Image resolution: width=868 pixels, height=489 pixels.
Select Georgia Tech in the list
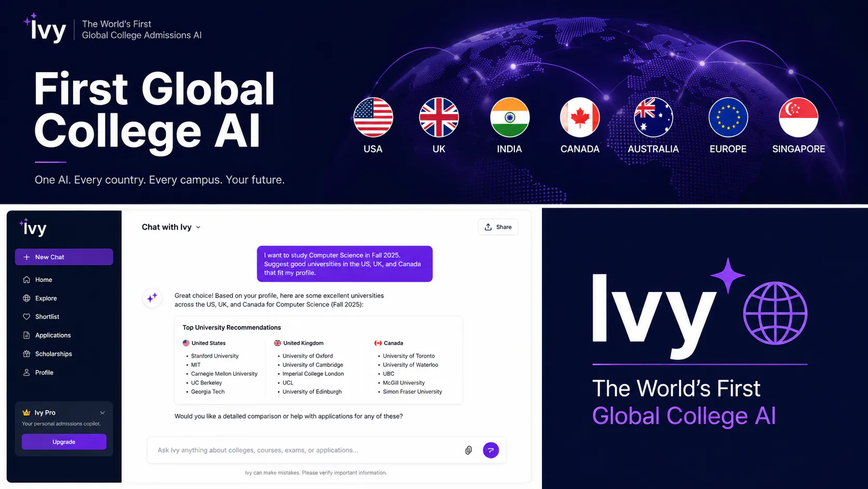pyautogui.click(x=208, y=392)
